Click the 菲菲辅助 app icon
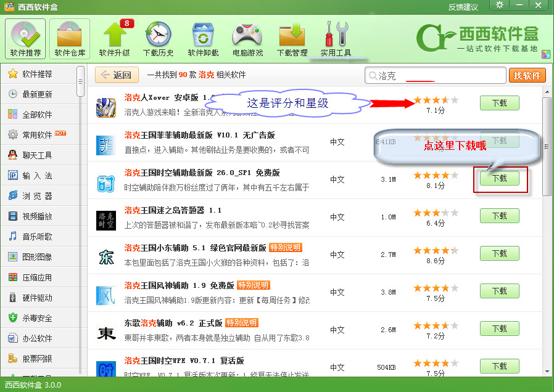The width and height of the screenshot is (554, 392). pyautogui.click(x=106, y=145)
